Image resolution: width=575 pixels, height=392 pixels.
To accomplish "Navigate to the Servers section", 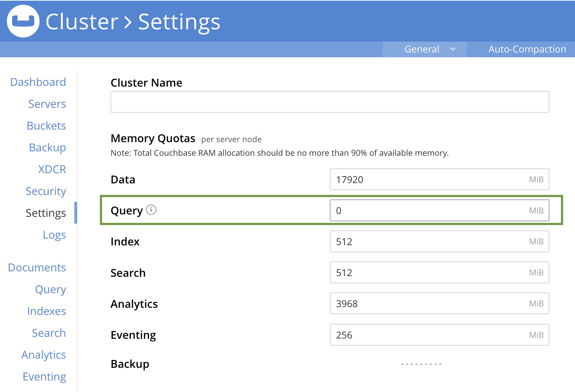I will pyautogui.click(x=47, y=104).
